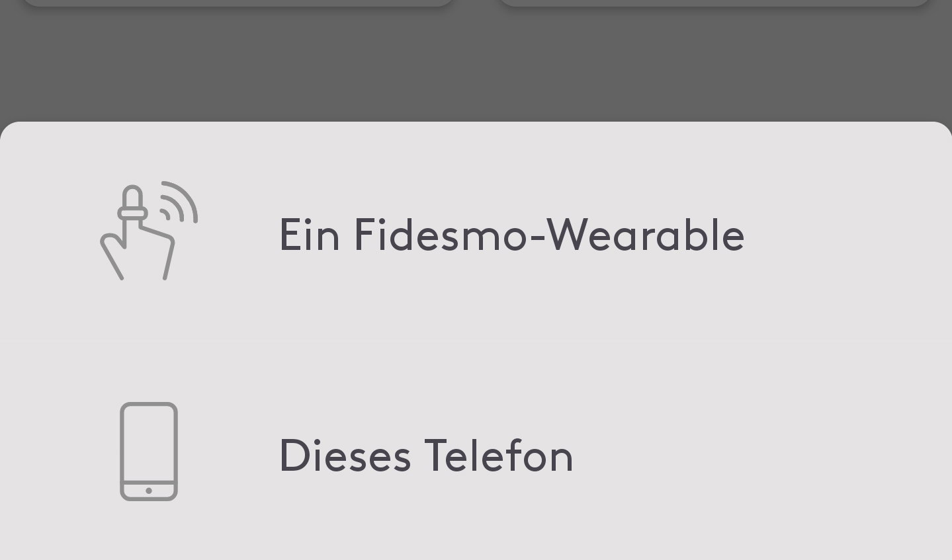Select the word "Telefon" in second option
Viewport: 952px width, 560px height.
tap(498, 456)
